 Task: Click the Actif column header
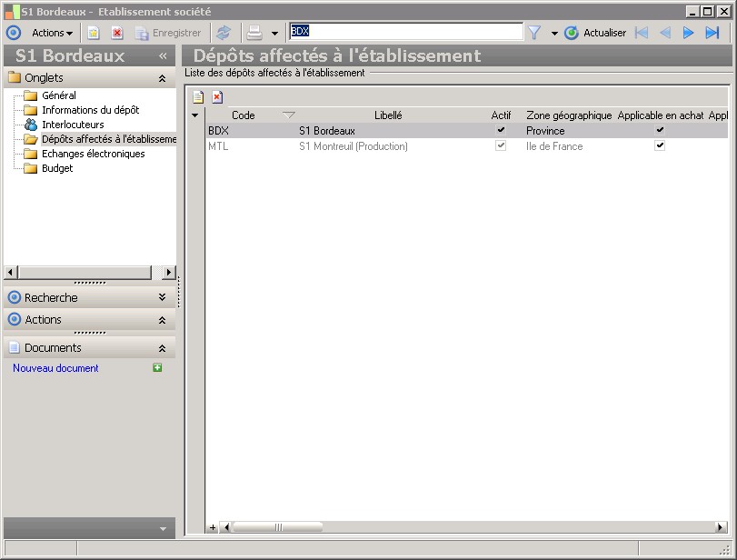[501, 115]
